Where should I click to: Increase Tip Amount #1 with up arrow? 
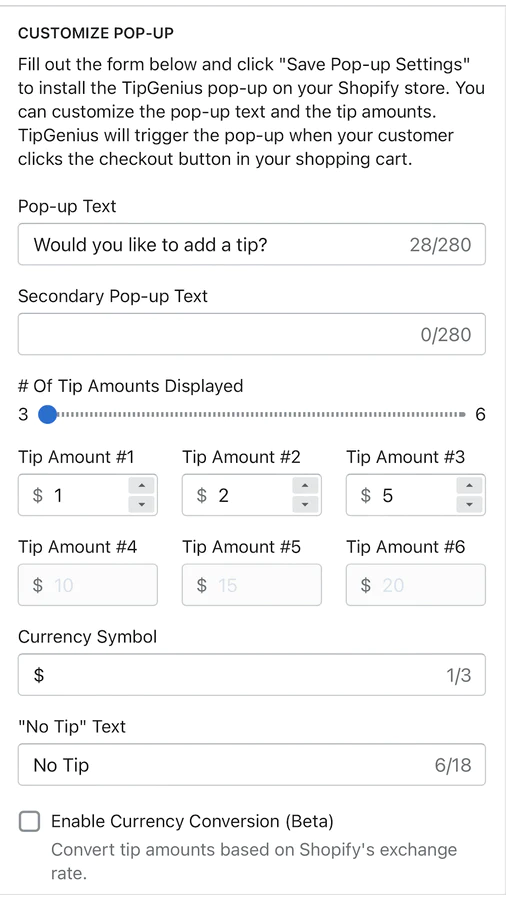tap(142, 486)
